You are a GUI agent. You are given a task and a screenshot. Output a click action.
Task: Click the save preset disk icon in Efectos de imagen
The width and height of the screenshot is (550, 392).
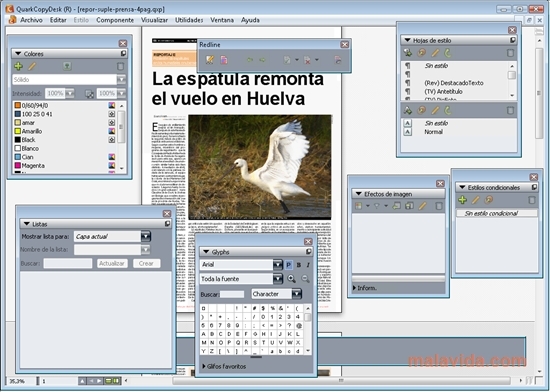(409, 206)
